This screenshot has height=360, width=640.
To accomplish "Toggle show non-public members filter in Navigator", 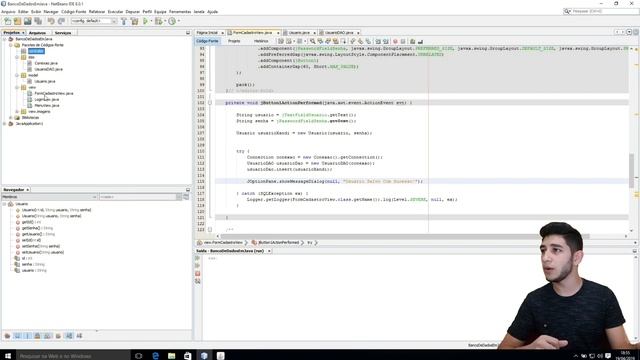I will pos(38,336).
